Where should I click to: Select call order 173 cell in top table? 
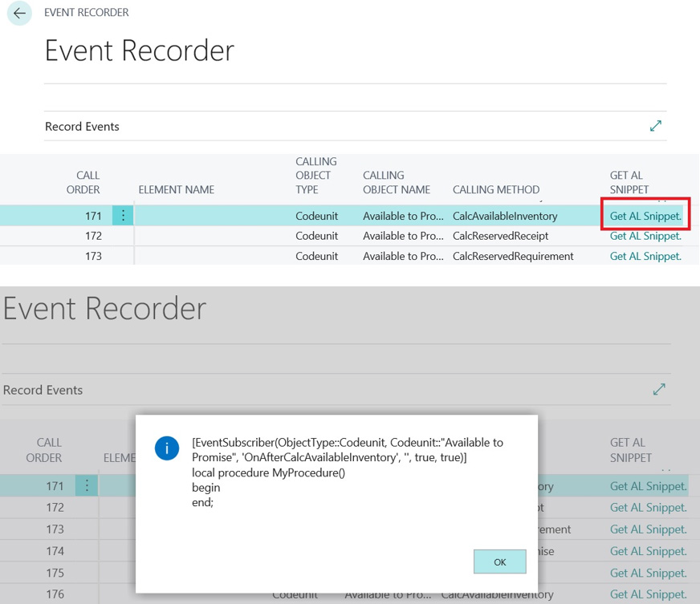click(93, 256)
